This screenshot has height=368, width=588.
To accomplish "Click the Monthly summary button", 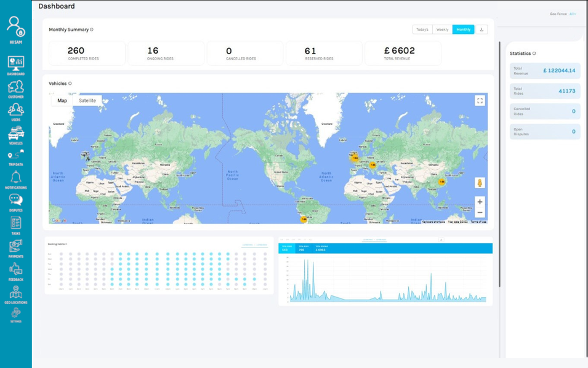I will pyautogui.click(x=463, y=30).
